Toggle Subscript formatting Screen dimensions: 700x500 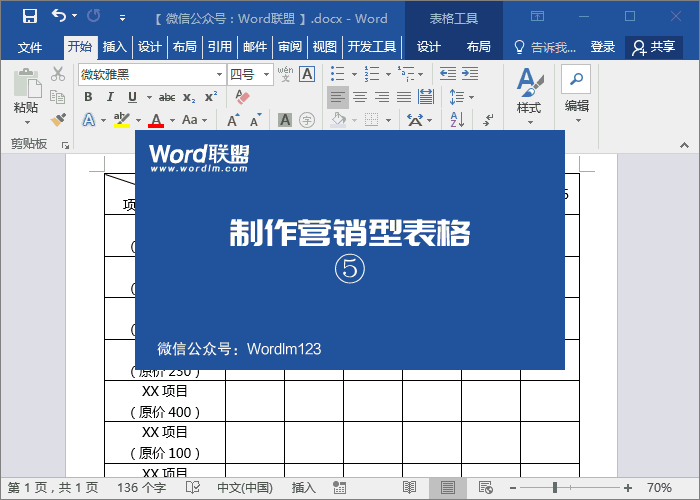pyautogui.click(x=189, y=97)
